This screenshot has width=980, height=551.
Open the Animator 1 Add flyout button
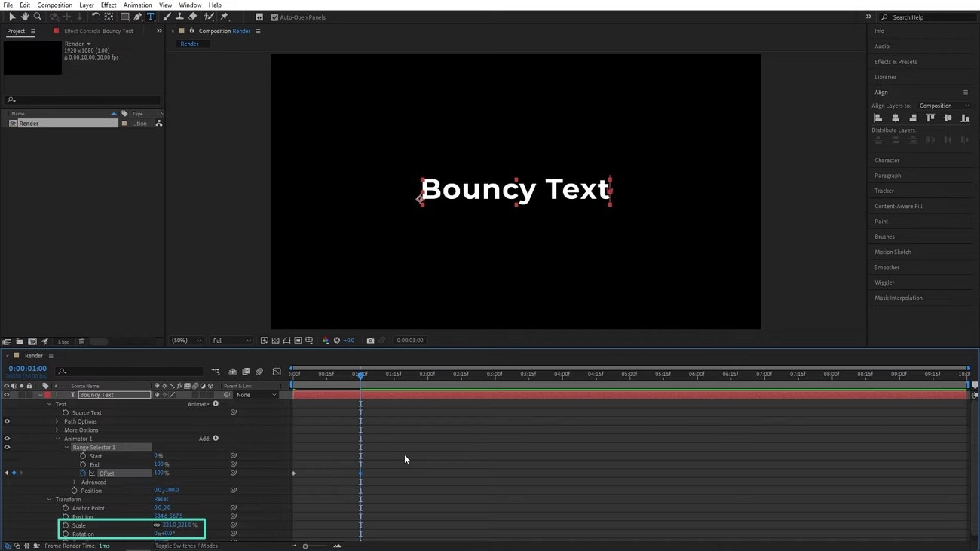point(216,439)
